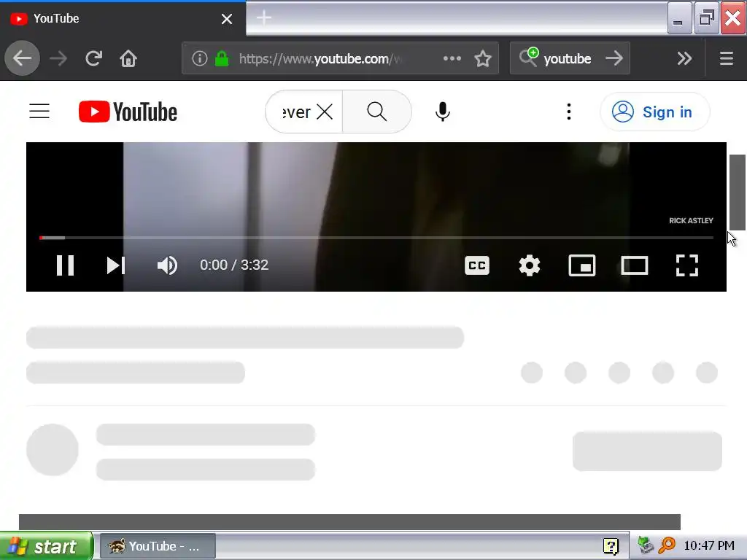The width and height of the screenshot is (747, 560).
Task: Select YouTube taskbar window button
Action: click(x=158, y=546)
